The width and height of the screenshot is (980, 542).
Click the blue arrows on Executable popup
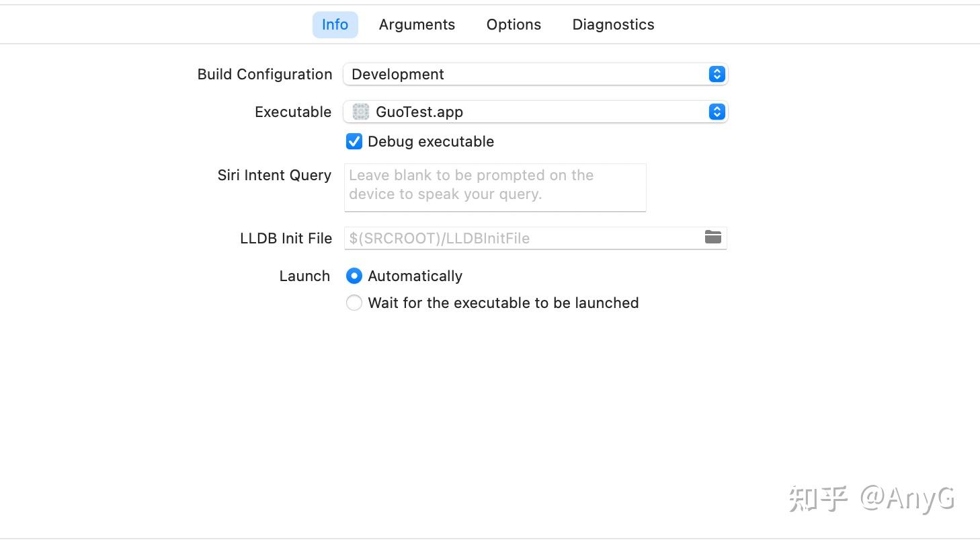pyautogui.click(x=717, y=112)
